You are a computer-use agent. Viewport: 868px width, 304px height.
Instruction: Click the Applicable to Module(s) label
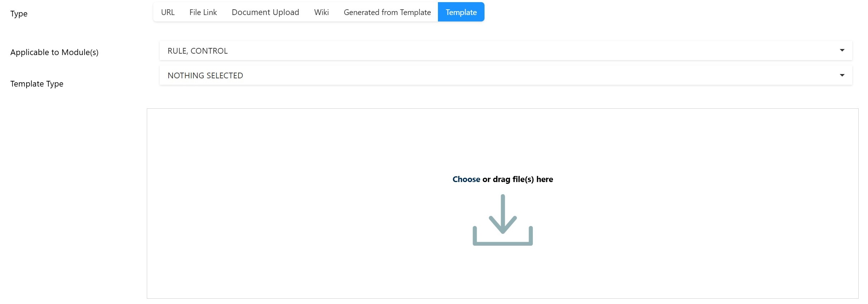(x=54, y=52)
